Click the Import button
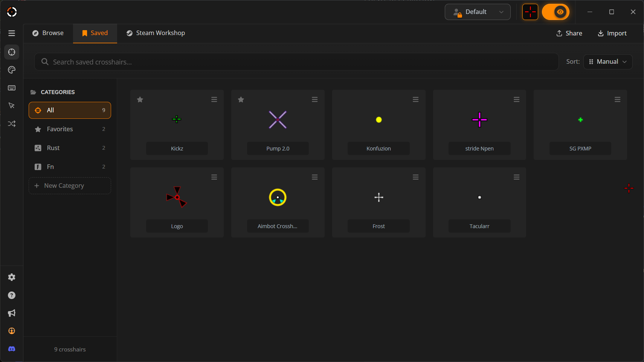Viewport: 644px width, 362px height. pos(612,33)
